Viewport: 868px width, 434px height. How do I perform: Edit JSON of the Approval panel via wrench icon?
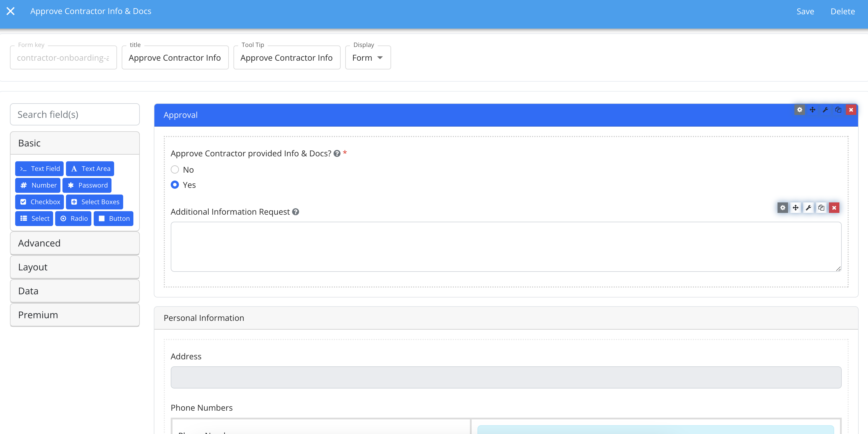pos(825,110)
